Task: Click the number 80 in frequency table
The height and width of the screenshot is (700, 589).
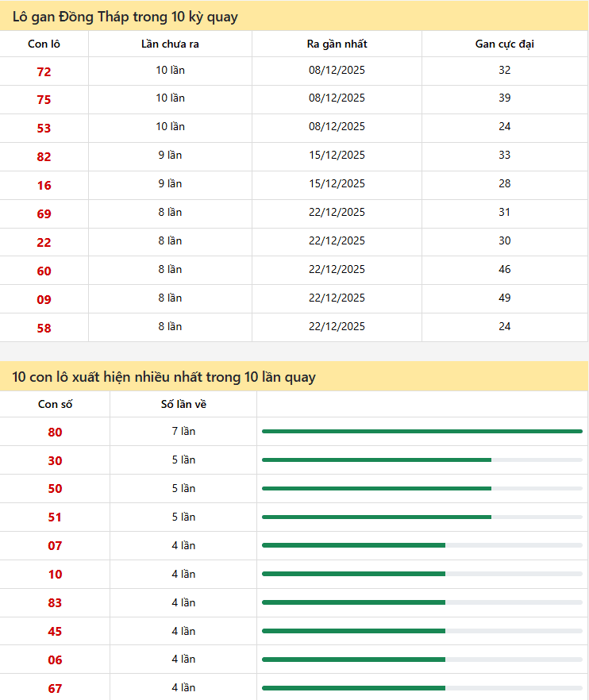Action: (55, 432)
